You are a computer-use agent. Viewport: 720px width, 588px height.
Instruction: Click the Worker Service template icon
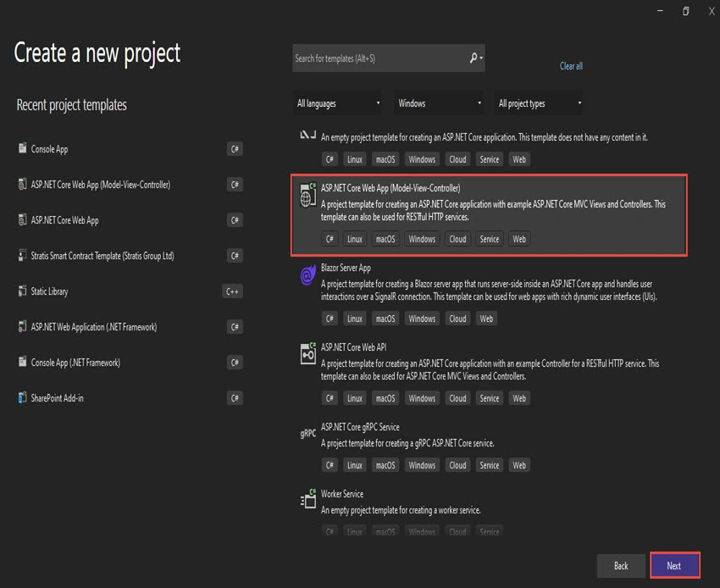pos(307,499)
